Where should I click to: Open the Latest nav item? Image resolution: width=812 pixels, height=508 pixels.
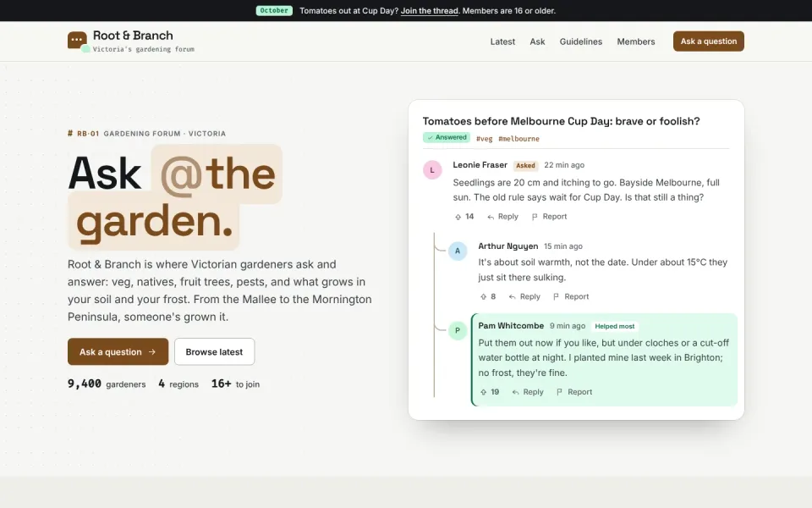[x=502, y=41]
